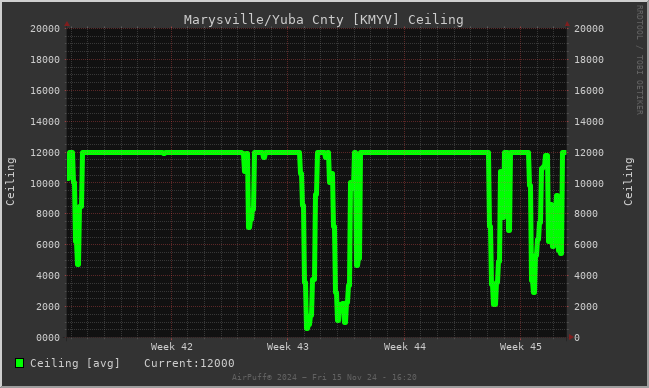Click the Ceiling [avg] legend text
This screenshot has height=388, width=649.
click(x=75, y=363)
